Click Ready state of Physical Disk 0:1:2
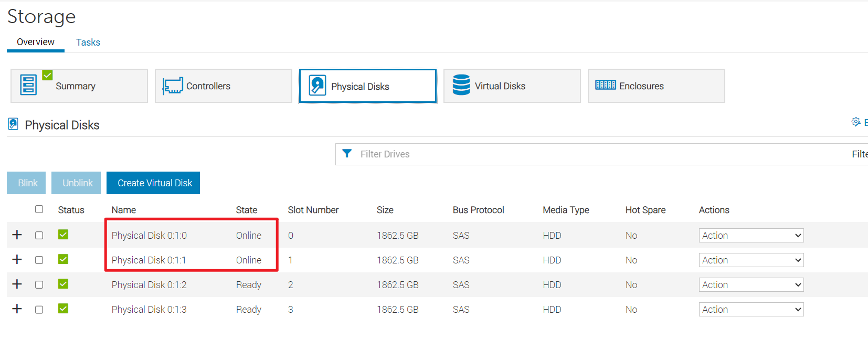868x360 pixels. point(249,285)
